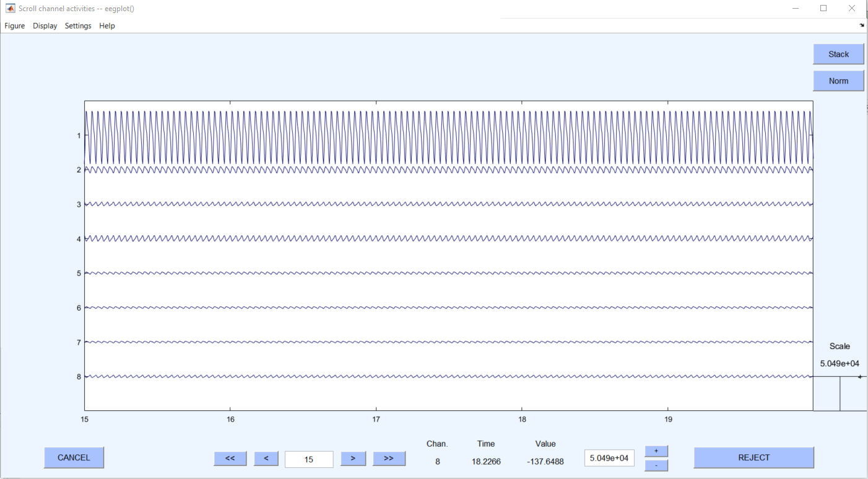Click channel label 4 on the axis
The width and height of the screenshot is (868, 479).
click(x=79, y=239)
